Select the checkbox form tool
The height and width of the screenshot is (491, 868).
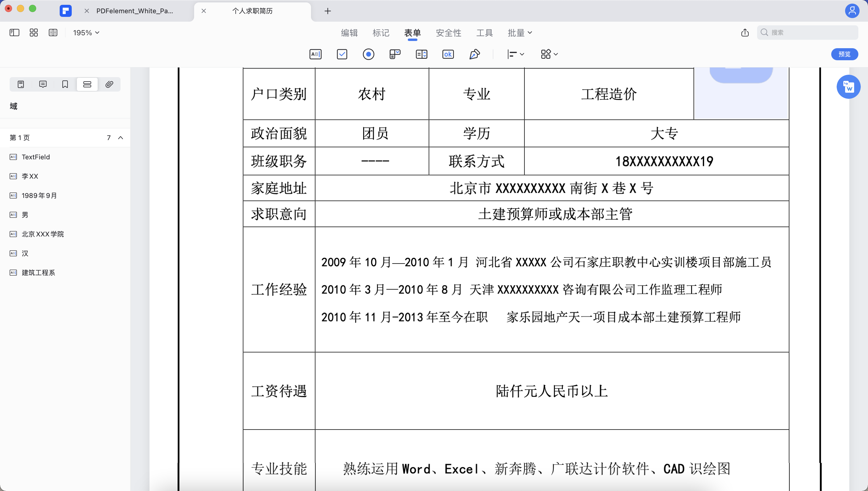pos(342,54)
